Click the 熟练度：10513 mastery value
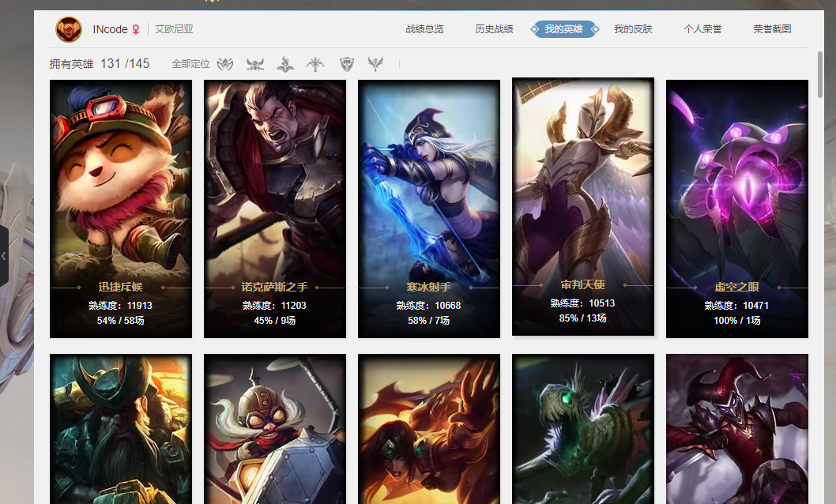This screenshot has width=836, height=504. [582, 303]
